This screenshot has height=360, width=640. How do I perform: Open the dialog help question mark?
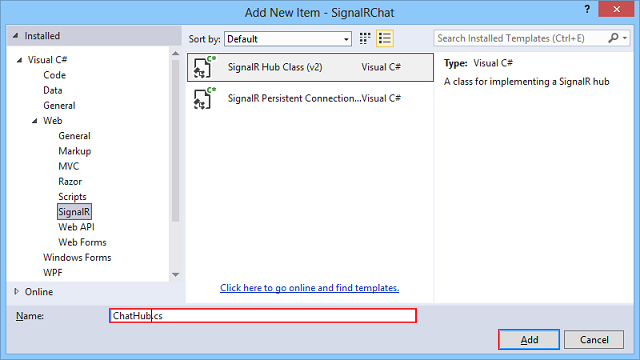tap(587, 9)
